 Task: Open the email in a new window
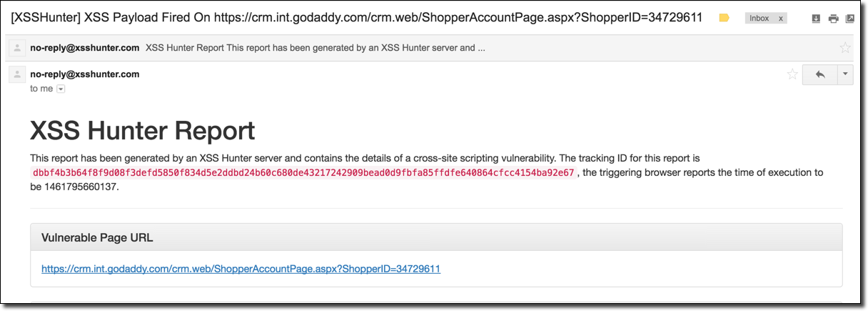849,19
